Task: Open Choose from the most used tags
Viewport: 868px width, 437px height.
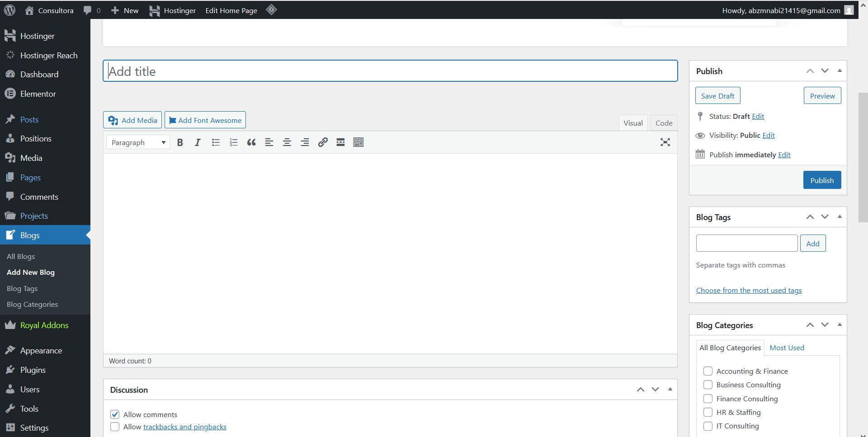Action: point(749,290)
